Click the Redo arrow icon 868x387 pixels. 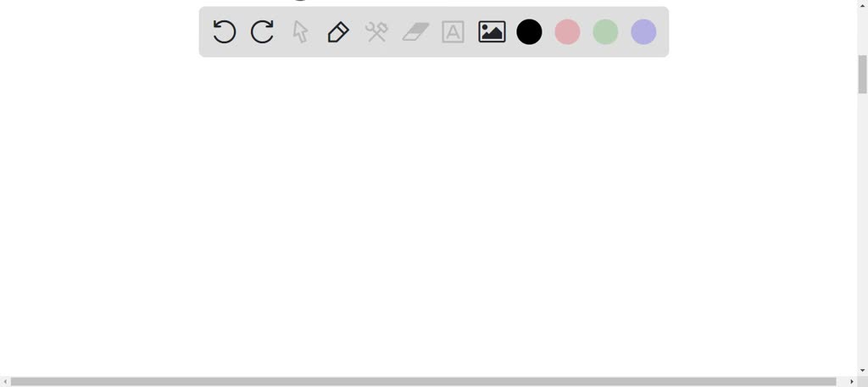tap(263, 31)
